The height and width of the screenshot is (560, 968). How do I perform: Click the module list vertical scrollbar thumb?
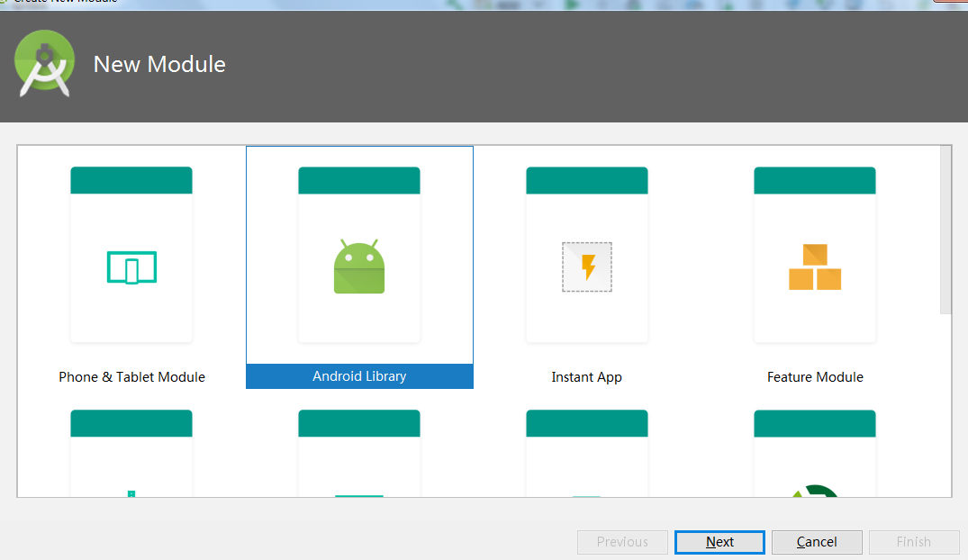[945, 230]
